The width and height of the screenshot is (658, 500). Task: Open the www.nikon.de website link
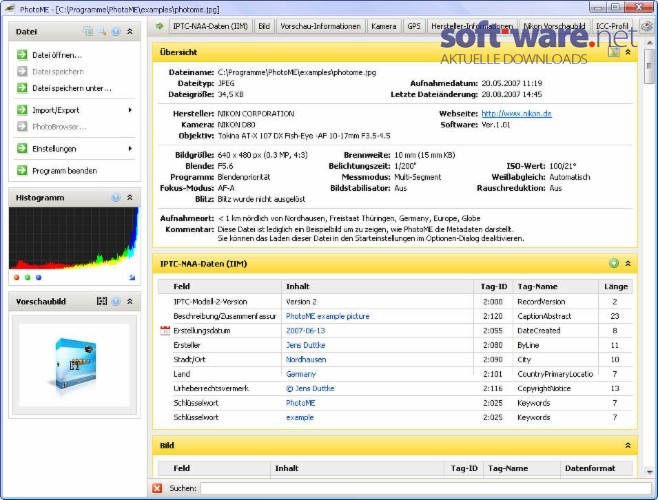coord(516,113)
